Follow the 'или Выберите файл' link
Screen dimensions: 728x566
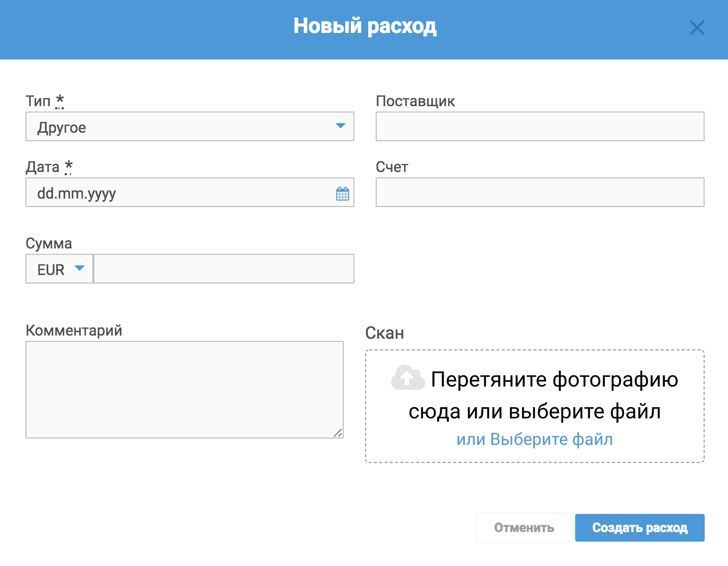[535, 440]
